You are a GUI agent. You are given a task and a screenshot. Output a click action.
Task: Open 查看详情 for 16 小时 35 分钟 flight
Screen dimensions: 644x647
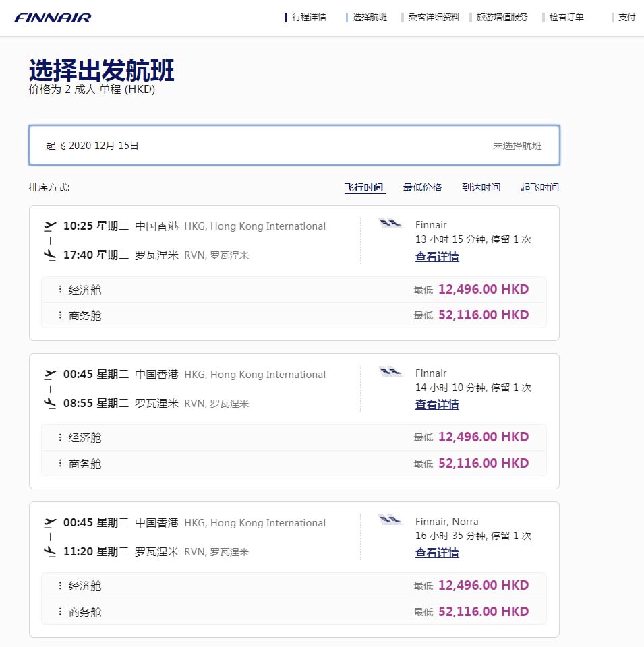click(x=437, y=553)
